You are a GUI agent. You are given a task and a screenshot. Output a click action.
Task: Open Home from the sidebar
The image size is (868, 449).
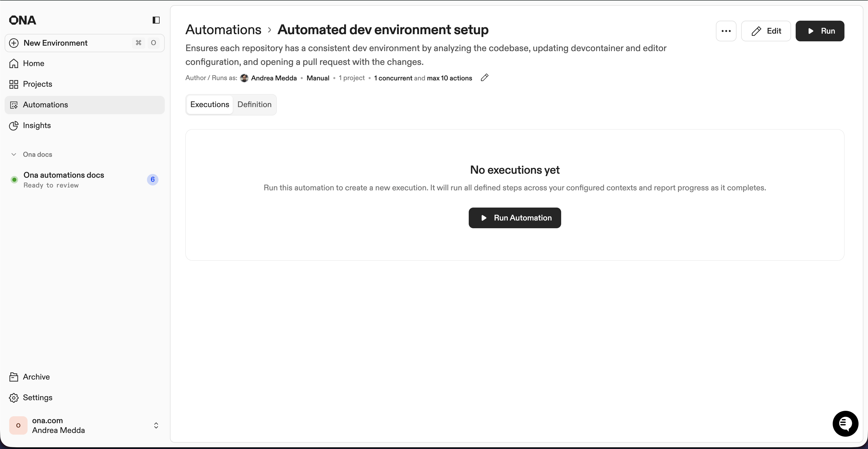[33, 63]
